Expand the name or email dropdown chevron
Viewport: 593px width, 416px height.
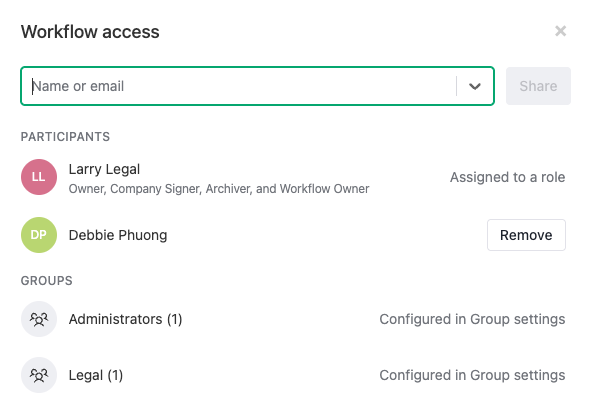475,86
